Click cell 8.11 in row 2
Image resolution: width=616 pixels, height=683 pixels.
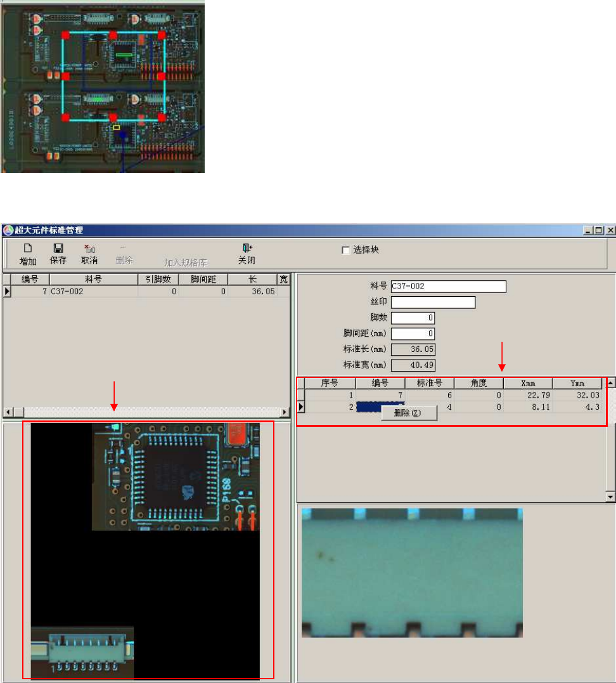[x=528, y=407]
